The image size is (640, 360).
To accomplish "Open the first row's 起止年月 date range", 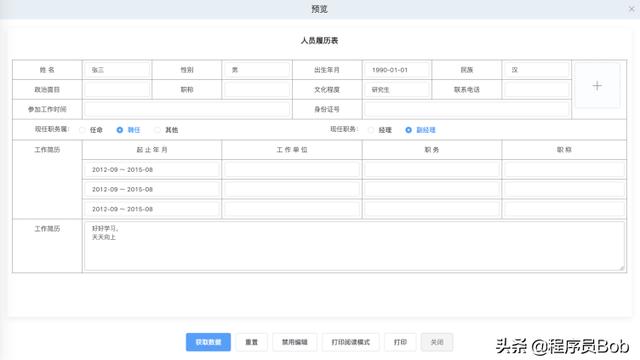I will click(x=152, y=169).
